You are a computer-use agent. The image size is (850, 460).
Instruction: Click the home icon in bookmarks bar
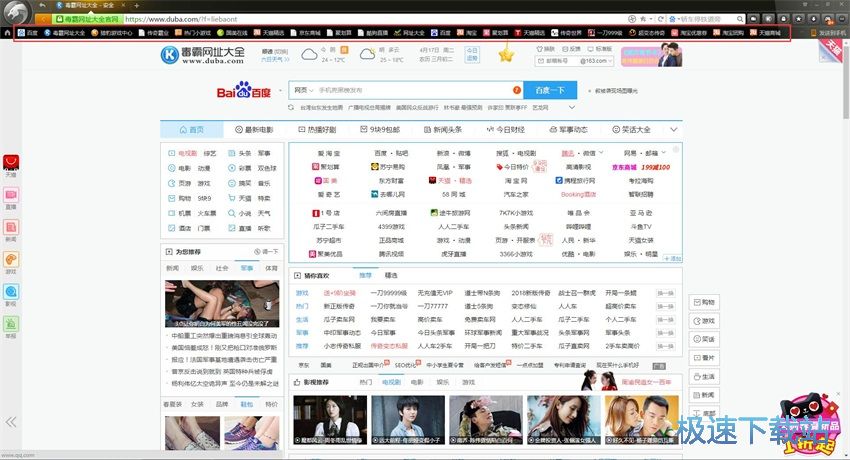click(7, 33)
